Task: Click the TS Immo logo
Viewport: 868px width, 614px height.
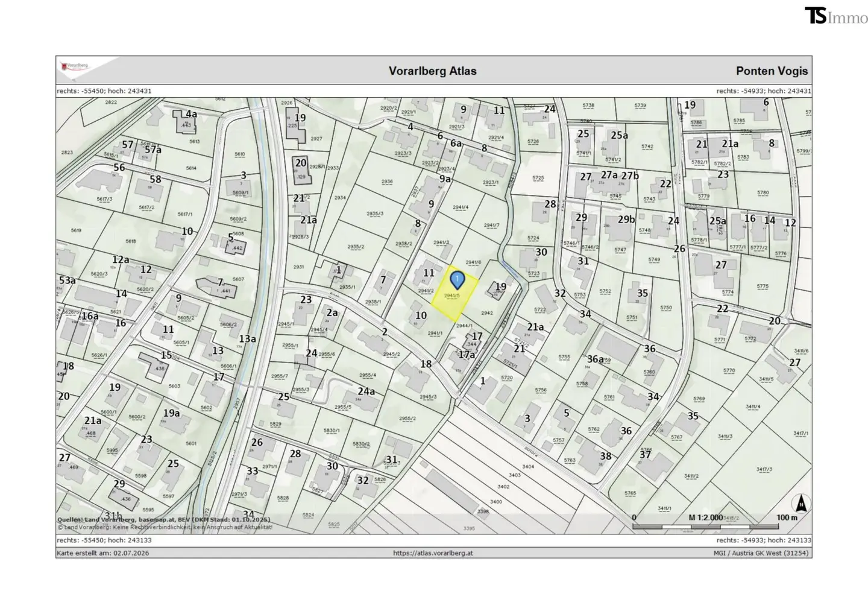Action: tap(836, 15)
